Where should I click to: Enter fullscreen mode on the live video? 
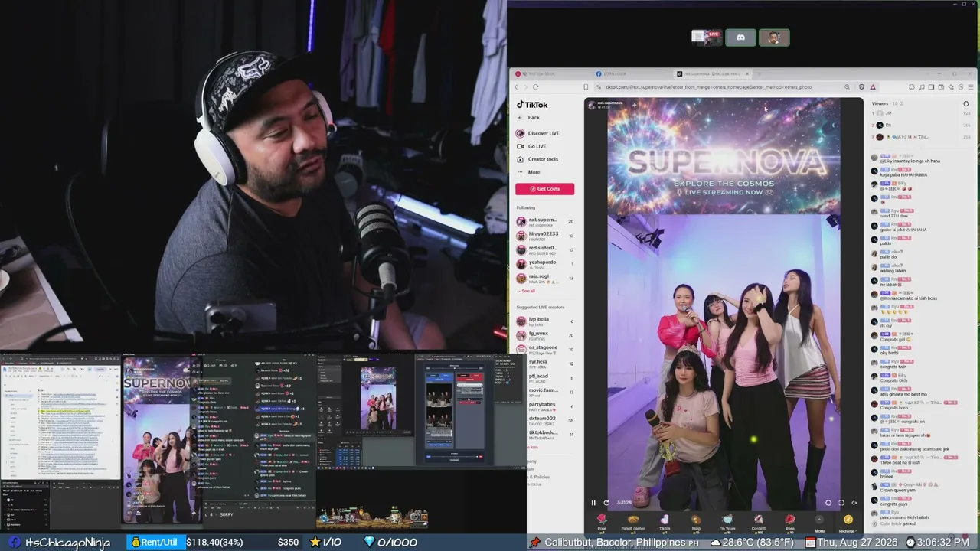[841, 503]
